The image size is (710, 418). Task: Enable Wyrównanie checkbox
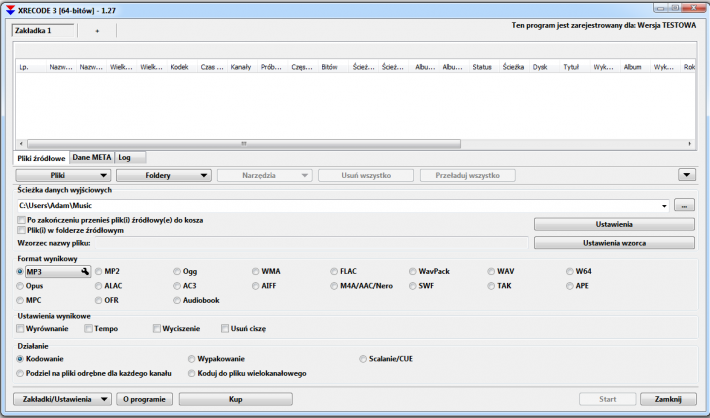tap(20, 328)
